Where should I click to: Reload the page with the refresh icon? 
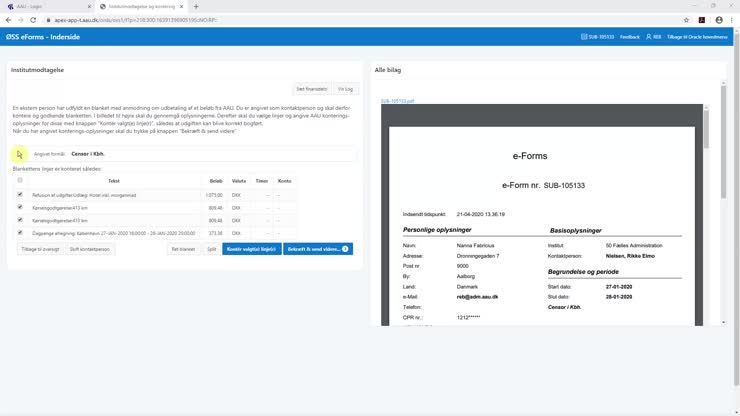42,19
